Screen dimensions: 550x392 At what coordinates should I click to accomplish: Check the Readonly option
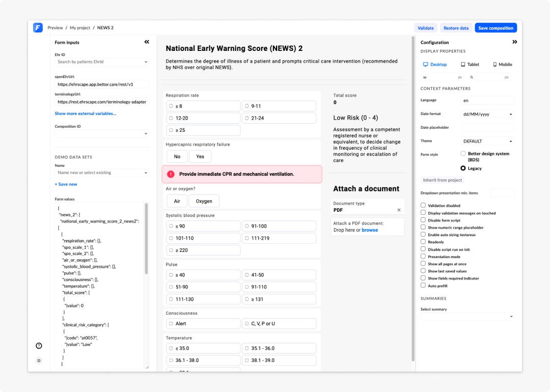click(423, 242)
